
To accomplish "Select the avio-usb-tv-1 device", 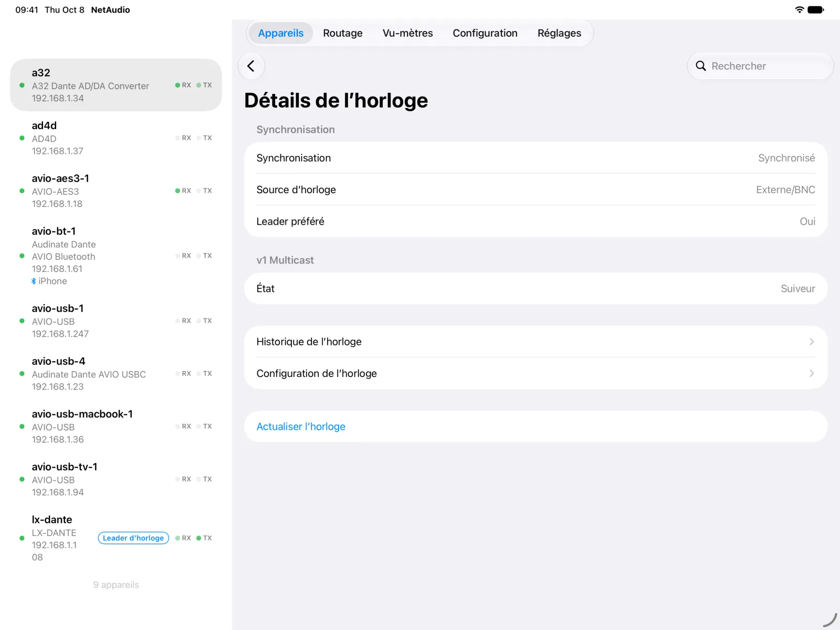I will click(x=116, y=479).
